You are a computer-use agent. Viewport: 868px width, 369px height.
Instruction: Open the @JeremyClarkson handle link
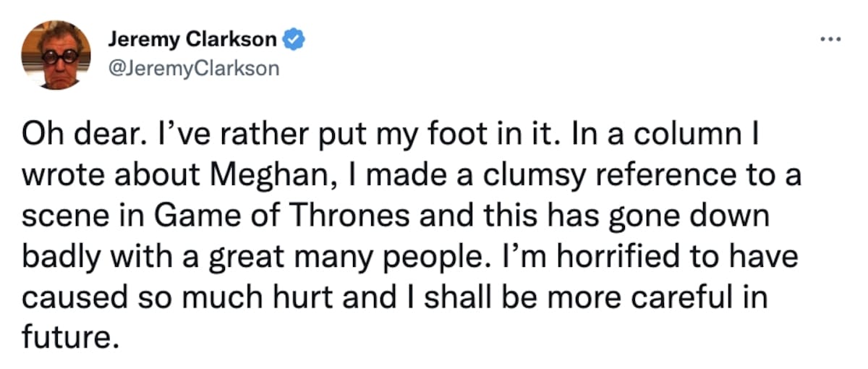coord(192,68)
